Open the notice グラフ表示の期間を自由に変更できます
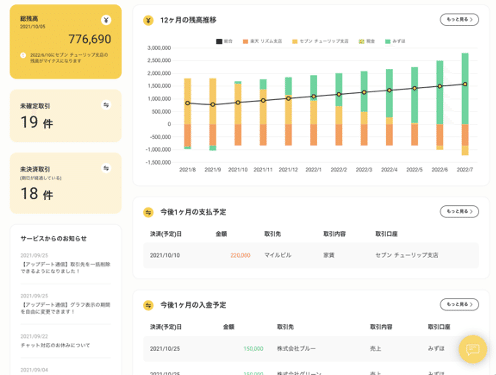This screenshot has height=375, width=496. [x=65, y=308]
